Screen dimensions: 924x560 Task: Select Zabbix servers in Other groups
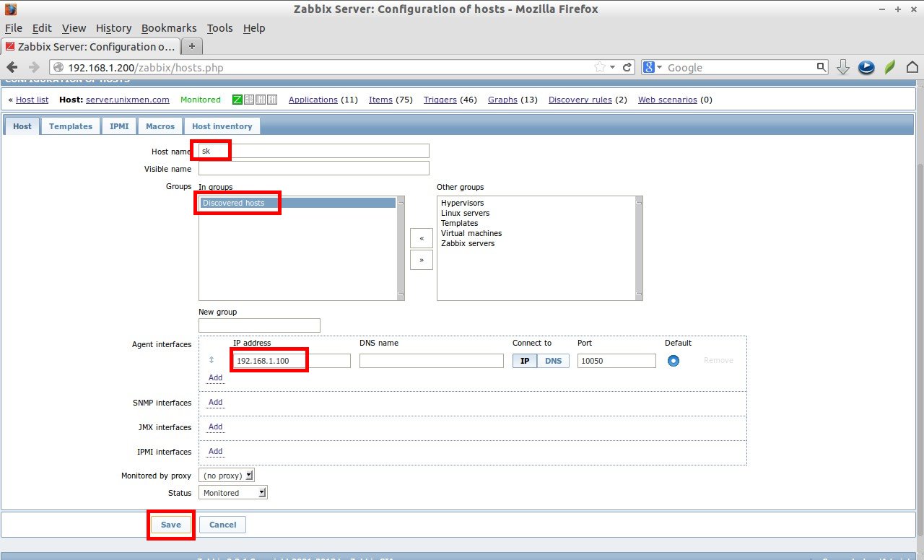click(468, 243)
